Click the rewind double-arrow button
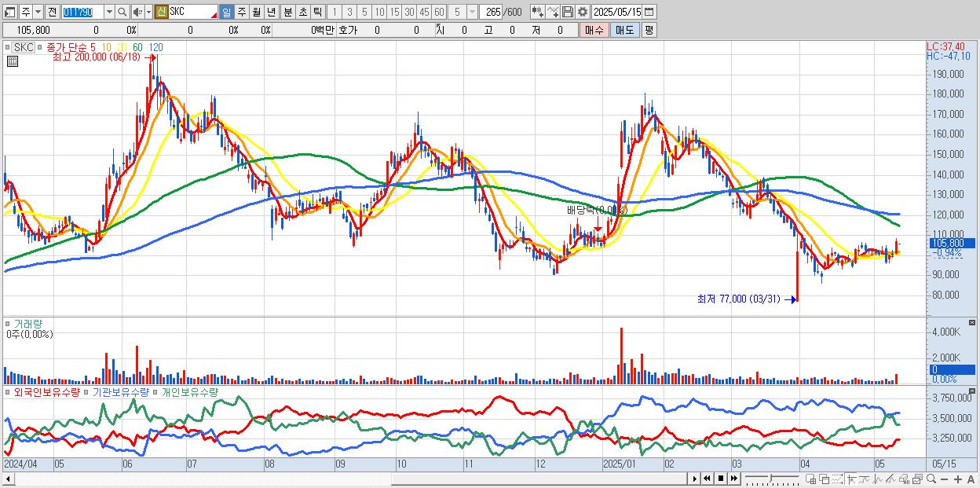 708,479
